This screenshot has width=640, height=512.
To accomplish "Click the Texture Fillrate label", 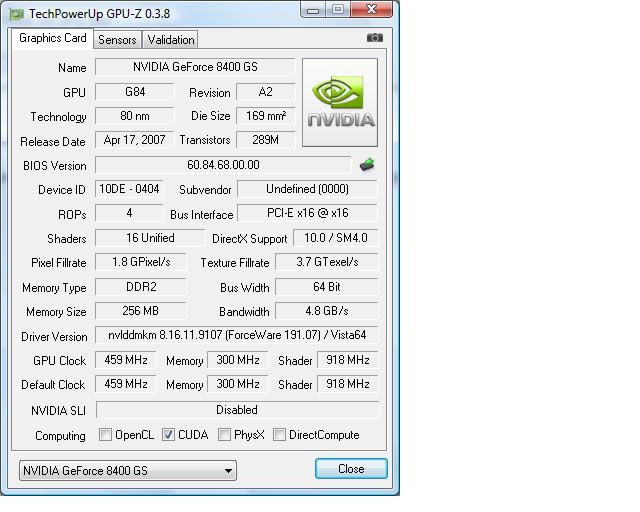I will tap(235, 263).
